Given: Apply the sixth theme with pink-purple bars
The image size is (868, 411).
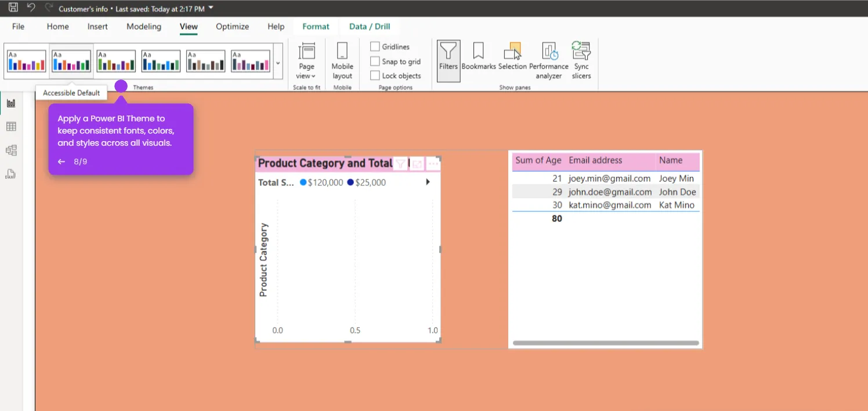Looking at the screenshot, I should (251, 61).
